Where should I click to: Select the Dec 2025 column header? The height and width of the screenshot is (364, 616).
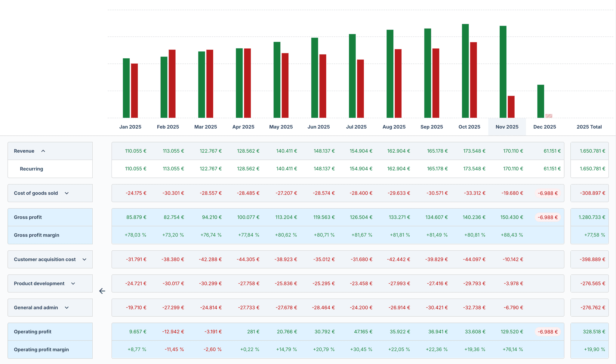point(545,127)
